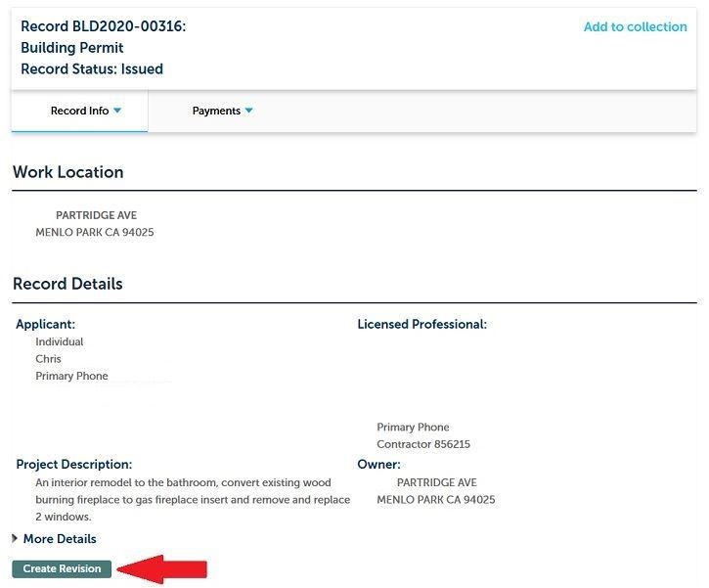Screen dimensions: 709x588
Task: Expand the More Details section
Action: coord(54,539)
